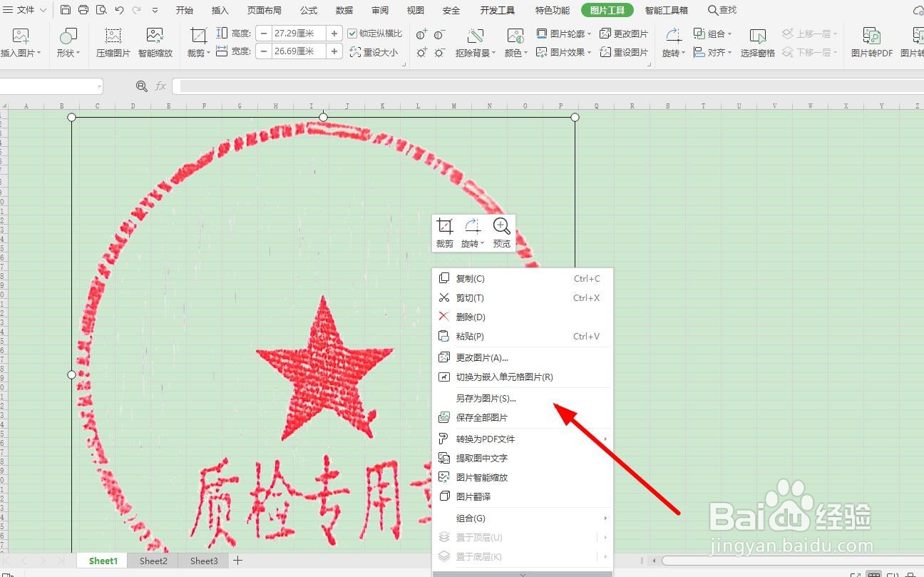This screenshot has height=577, width=924.
Task: Open Print Preview from the quick access bar
Action: tap(101, 10)
